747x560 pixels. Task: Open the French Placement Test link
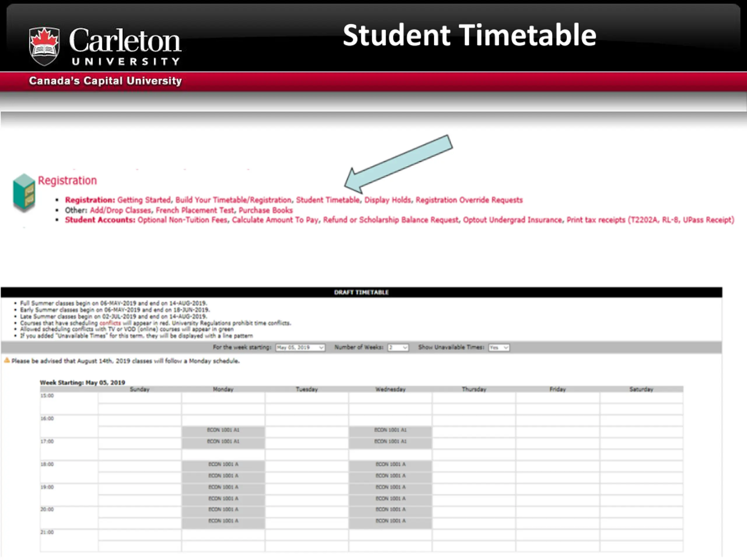[x=195, y=210]
